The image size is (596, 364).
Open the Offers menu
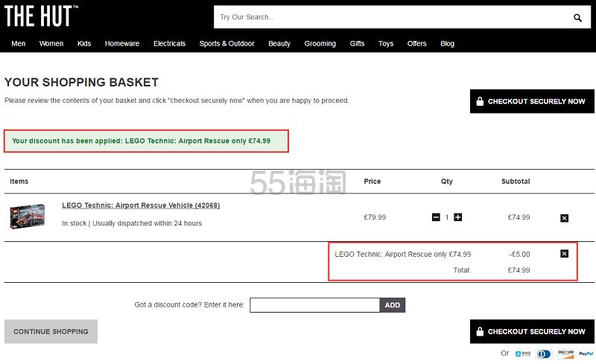(x=416, y=44)
